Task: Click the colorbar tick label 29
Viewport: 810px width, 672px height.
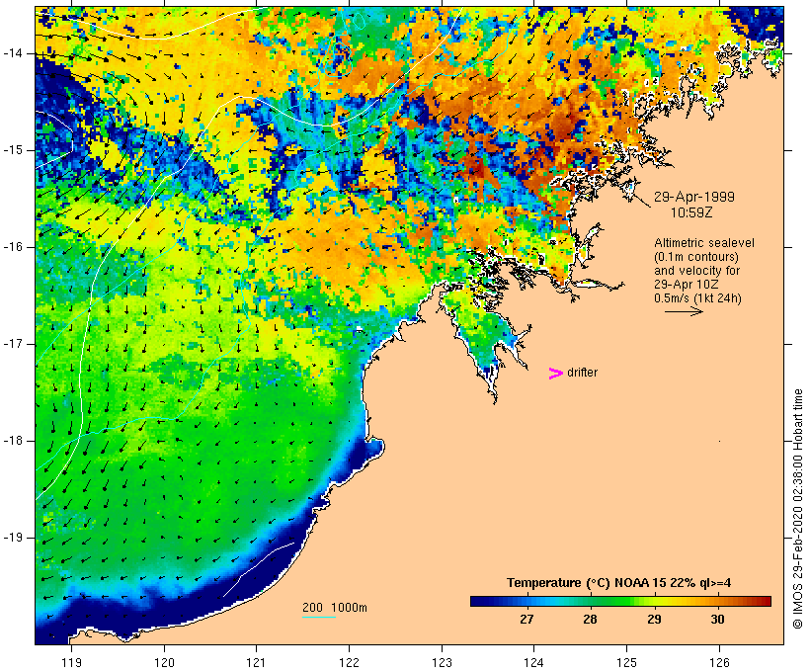Action: 654,619
